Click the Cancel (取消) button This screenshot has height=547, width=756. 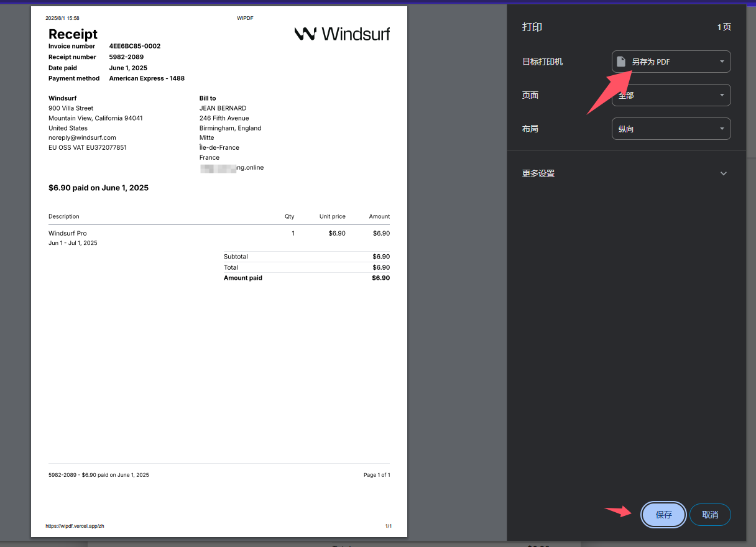710,515
